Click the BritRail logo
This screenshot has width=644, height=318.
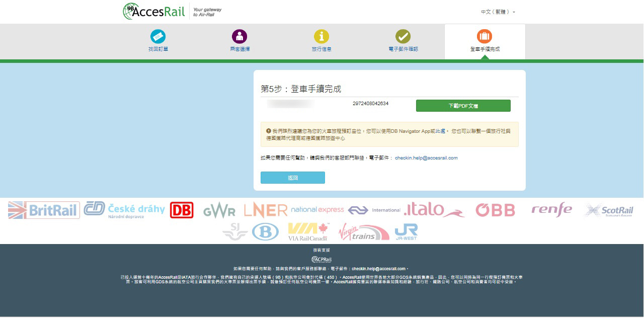pyautogui.click(x=44, y=210)
